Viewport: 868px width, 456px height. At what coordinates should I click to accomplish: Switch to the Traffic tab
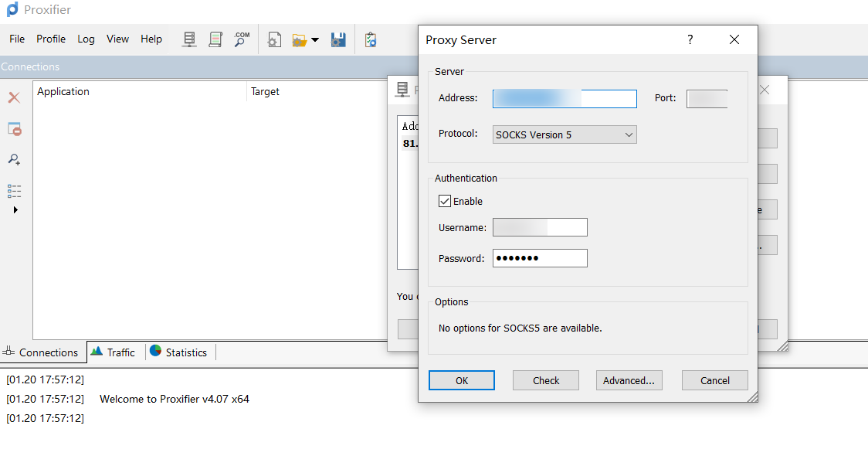coord(114,352)
